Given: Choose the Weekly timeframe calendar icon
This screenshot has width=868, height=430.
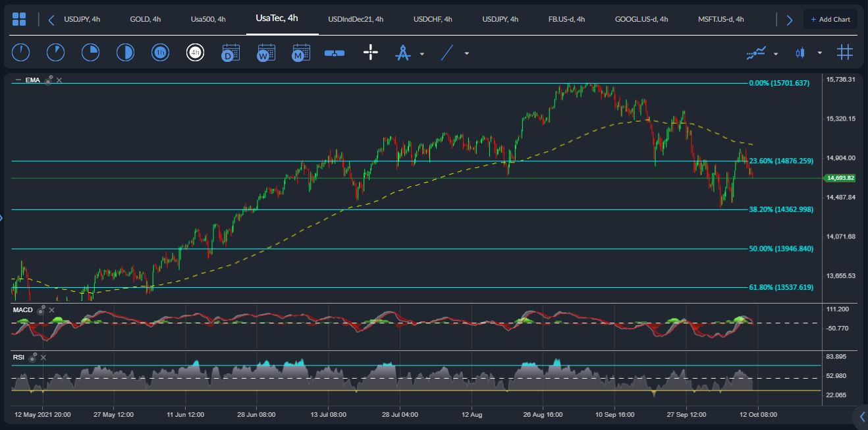Looking at the screenshot, I should (266, 53).
